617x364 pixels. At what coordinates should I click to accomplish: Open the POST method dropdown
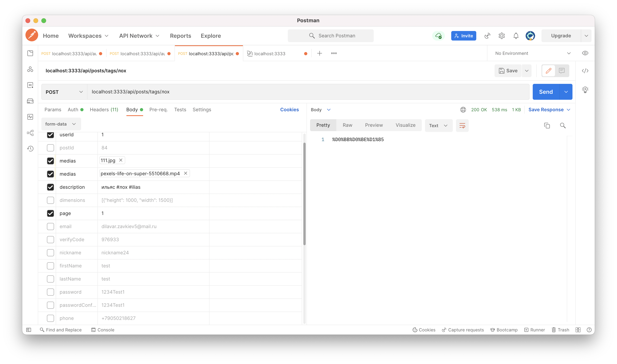64,92
